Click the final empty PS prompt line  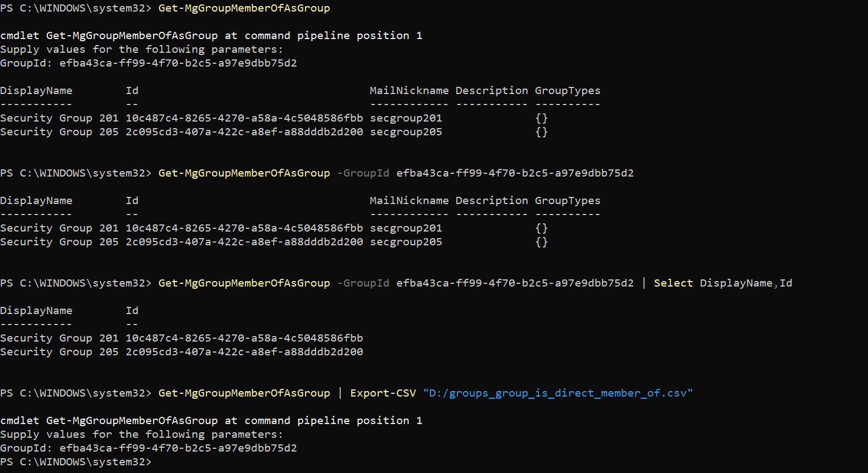[x=76, y=462]
